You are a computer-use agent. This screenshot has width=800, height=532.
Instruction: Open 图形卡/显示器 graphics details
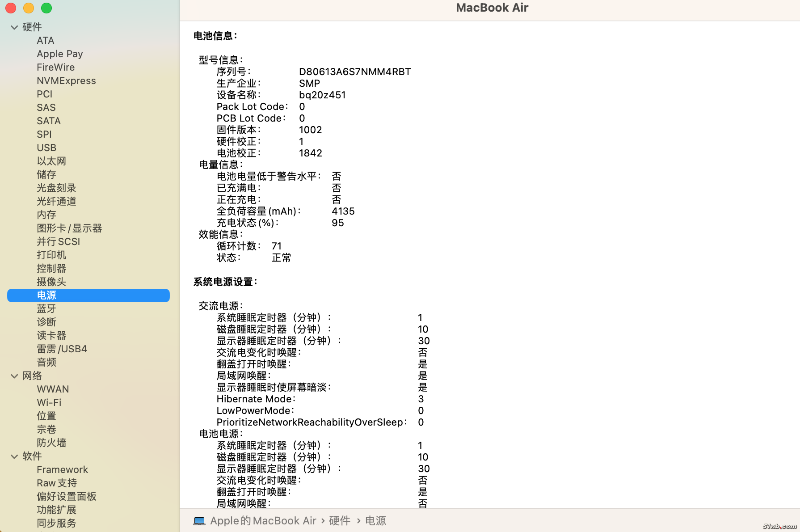(69, 228)
